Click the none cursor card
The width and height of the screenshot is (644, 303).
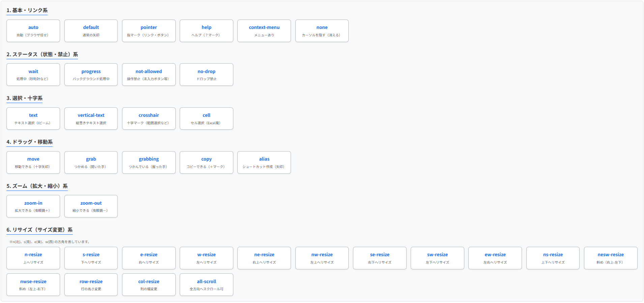(x=322, y=31)
